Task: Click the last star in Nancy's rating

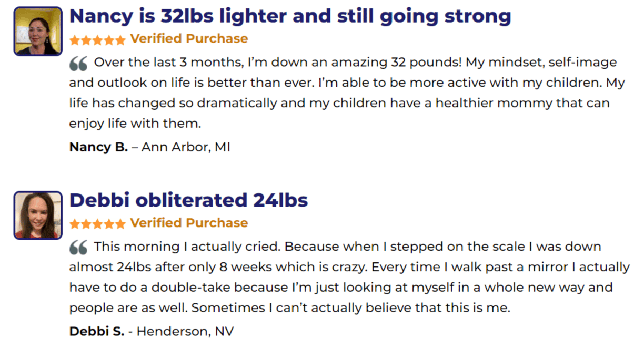Action: click(120, 39)
